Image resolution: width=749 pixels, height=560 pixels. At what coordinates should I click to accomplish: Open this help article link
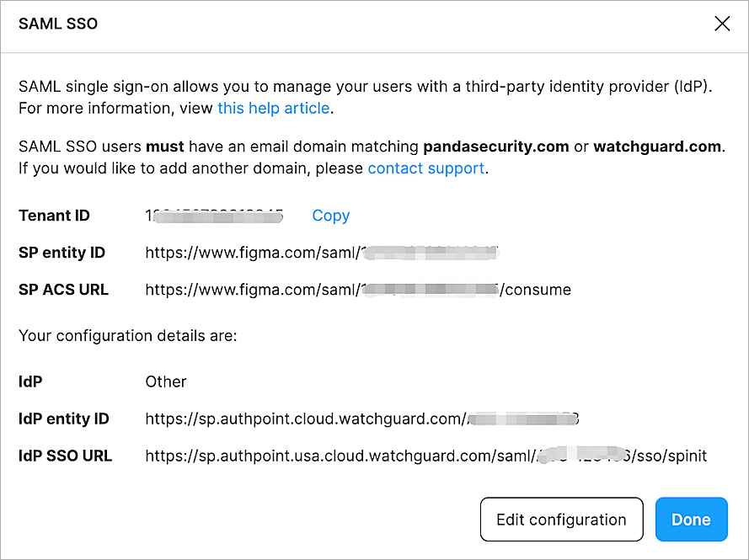pos(273,108)
